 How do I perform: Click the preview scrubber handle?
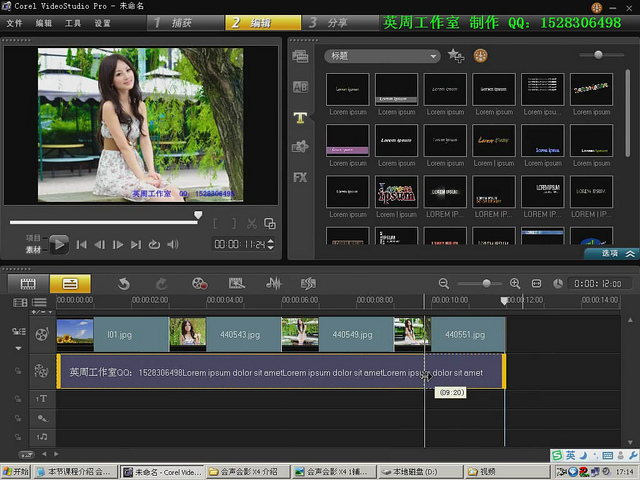click(x=198, y=215)
